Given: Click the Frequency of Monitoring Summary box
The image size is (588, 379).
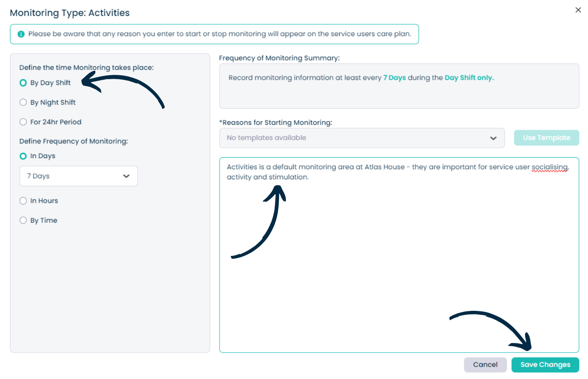Looking at the screenshot, I should [x=399, y=86].
